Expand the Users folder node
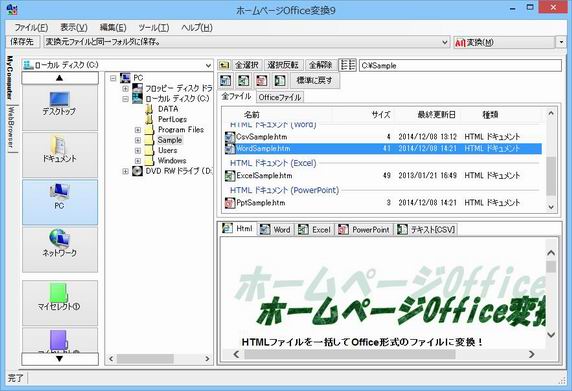 138,150
